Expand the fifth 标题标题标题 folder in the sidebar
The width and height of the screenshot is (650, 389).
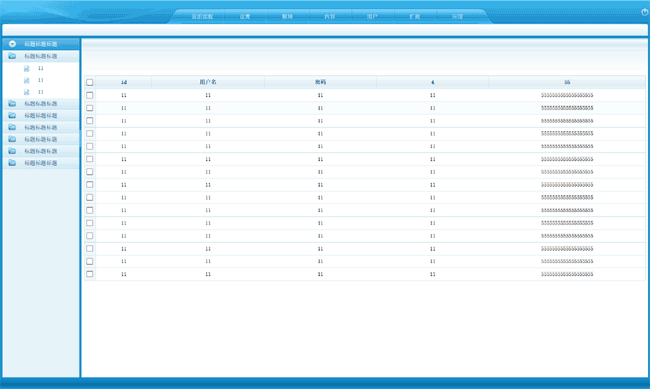(41, 139)
